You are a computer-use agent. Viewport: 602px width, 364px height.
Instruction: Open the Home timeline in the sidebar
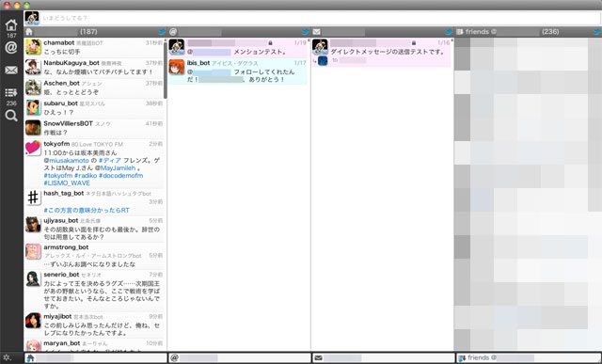pos(11,25)
